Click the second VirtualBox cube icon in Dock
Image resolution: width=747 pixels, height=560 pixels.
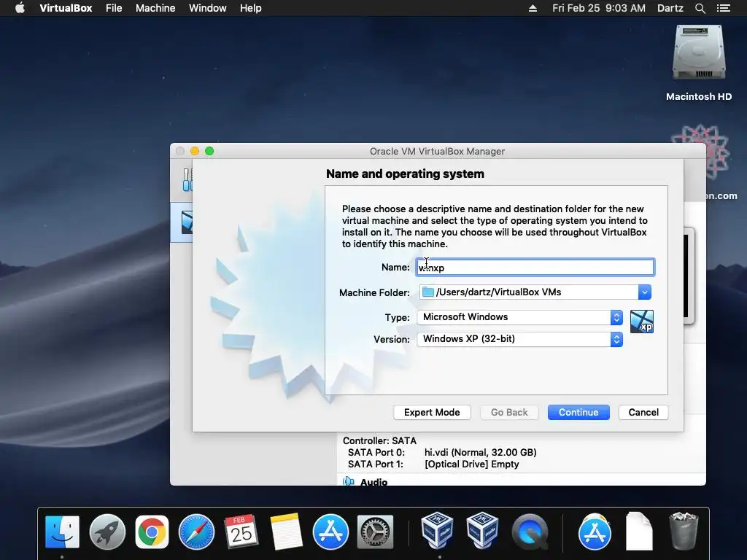tap(482, 531)
